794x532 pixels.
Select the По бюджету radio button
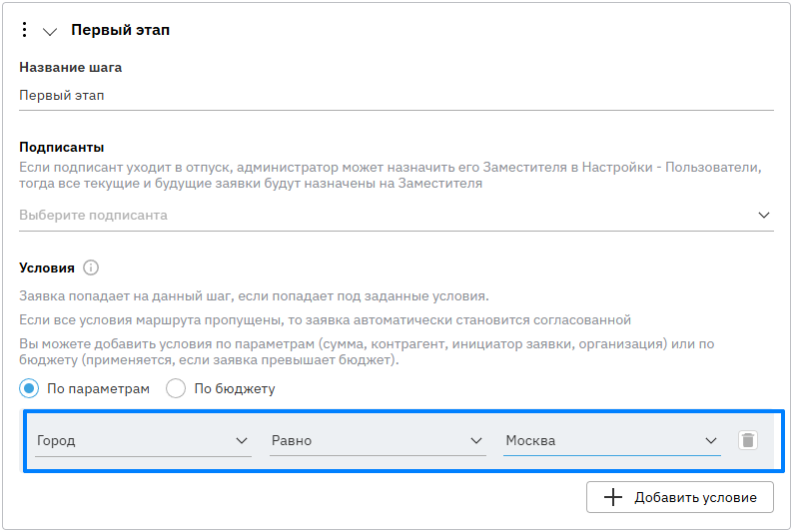[x=176, y=388]
